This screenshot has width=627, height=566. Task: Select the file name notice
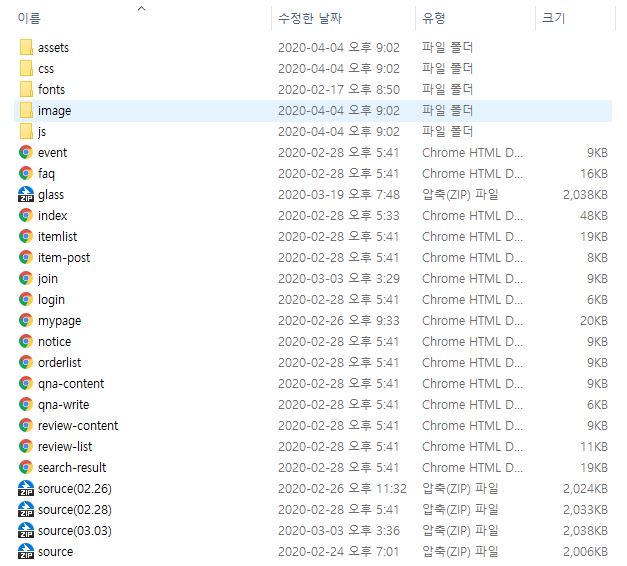tap(54, 341)
